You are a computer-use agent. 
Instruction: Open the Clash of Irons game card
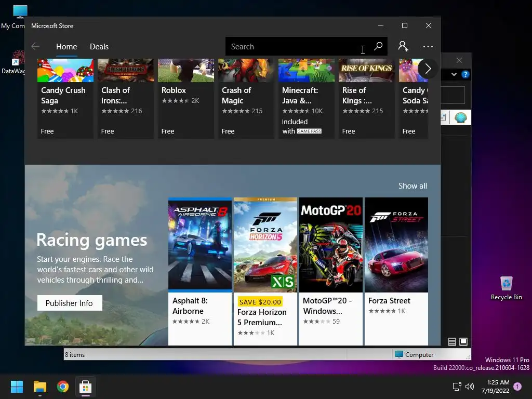coord(126,98)
